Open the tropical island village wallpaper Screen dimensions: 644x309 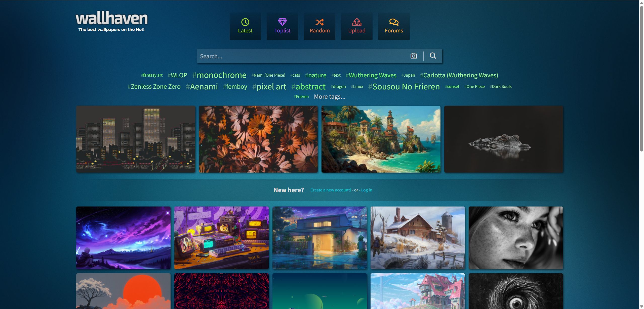pos(381,139)
